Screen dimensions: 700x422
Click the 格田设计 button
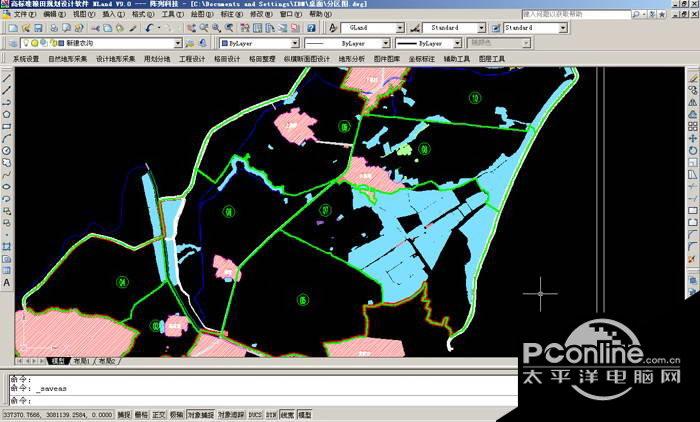[x=227, y=59]
